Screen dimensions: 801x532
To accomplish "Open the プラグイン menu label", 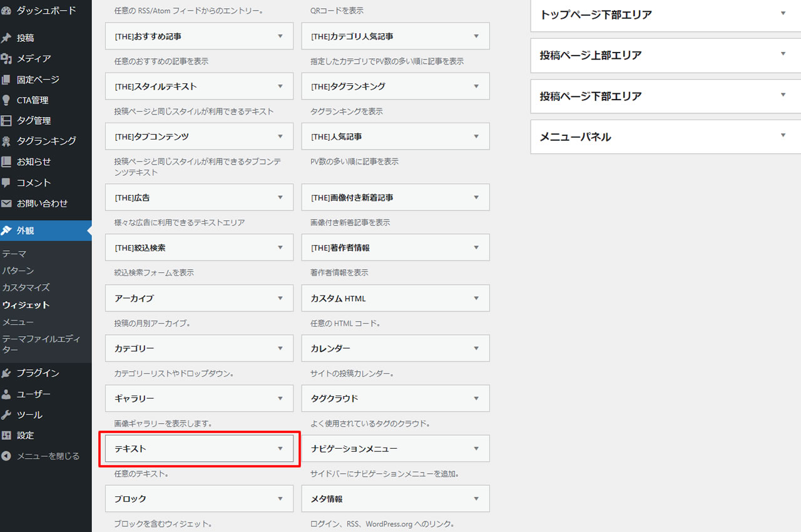I will (38, 373).
